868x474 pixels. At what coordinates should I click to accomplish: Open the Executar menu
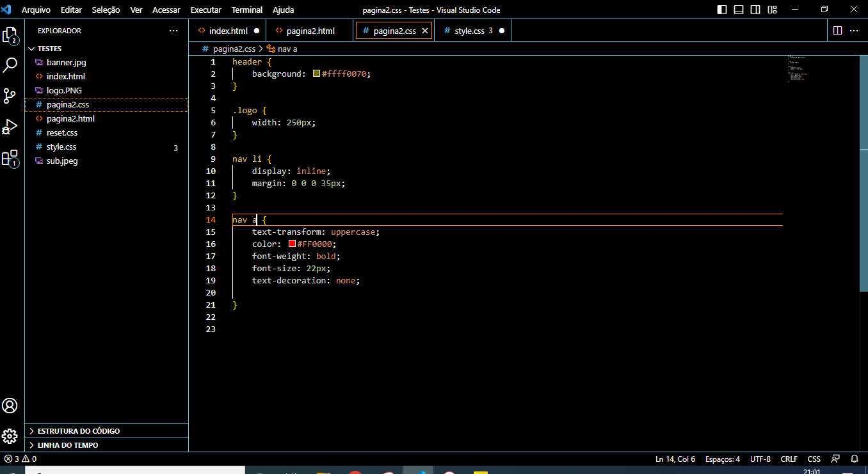coord(206,10)
